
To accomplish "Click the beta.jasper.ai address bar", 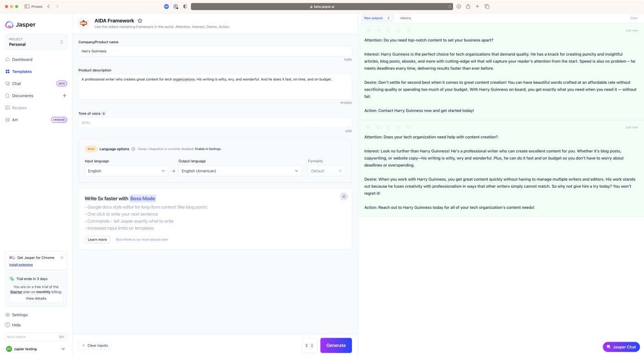I will point(322,6).
